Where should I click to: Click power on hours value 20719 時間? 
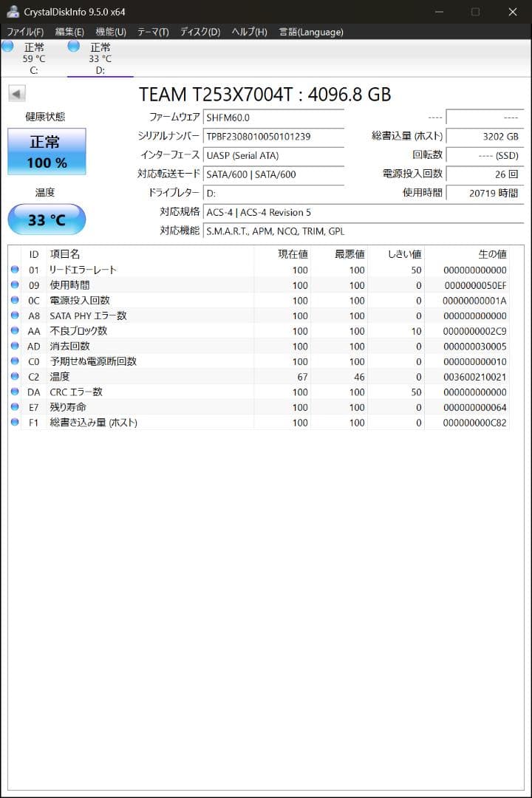pyautogui.click(x=485, y=194)
